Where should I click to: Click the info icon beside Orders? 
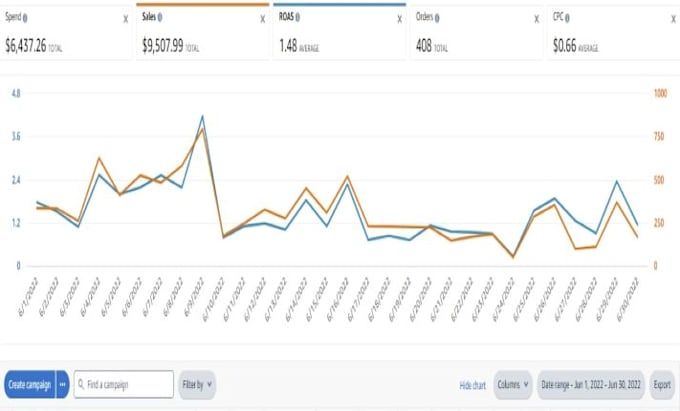click(x=437, y=18)
